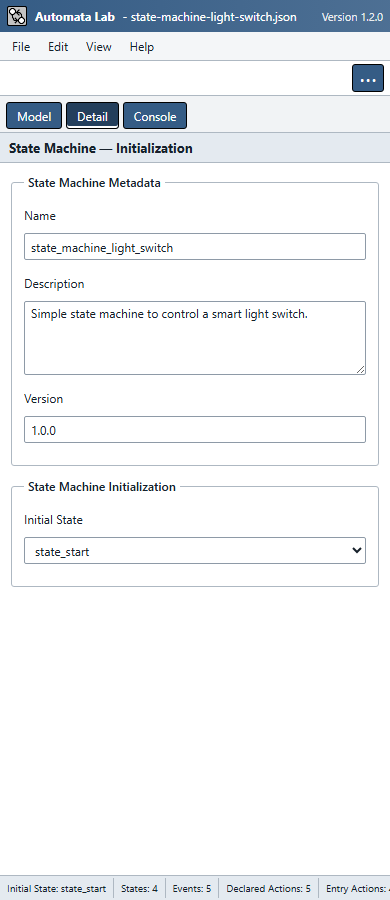Click the 'Name' field label

(x=40, y=216)
